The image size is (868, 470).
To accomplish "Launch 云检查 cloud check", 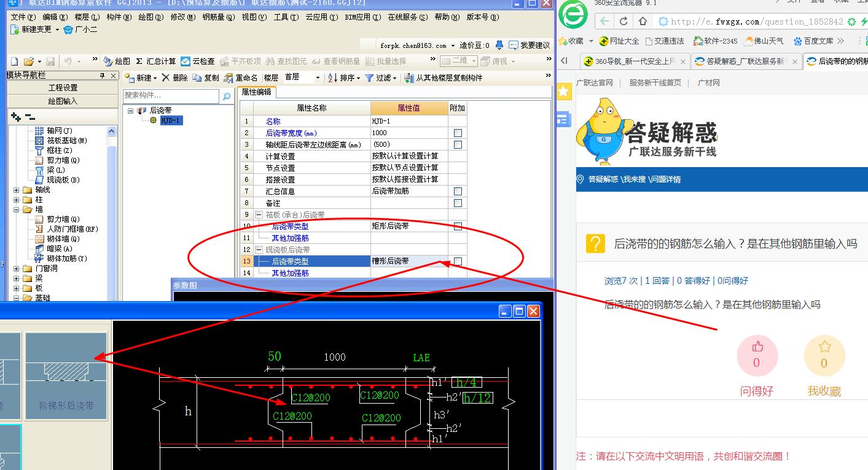I will (198, 61).
